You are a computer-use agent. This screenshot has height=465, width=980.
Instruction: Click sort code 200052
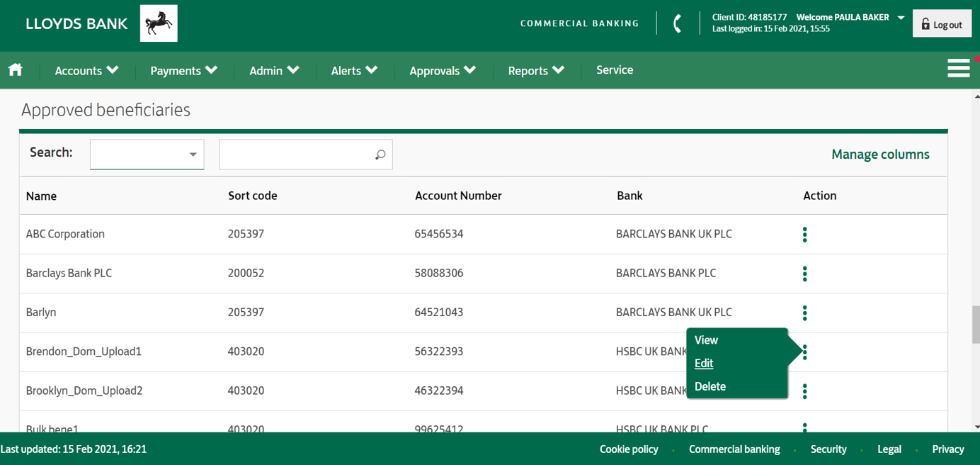(x=246, y=274)
